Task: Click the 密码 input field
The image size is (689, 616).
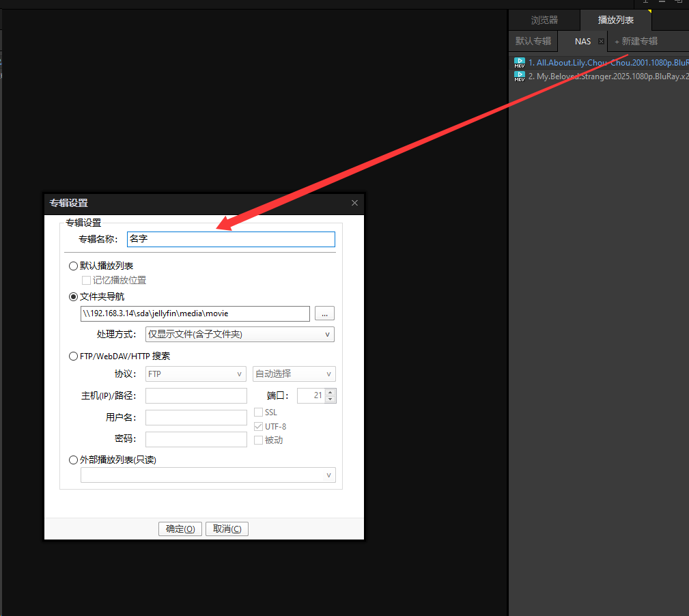Action: (196, 439)
